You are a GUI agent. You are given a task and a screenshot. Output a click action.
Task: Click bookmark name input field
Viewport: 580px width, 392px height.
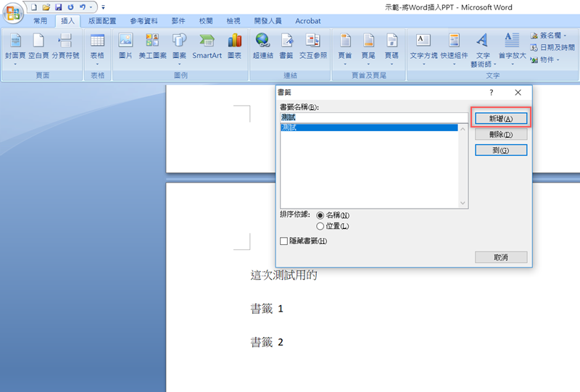coord(374,117)
